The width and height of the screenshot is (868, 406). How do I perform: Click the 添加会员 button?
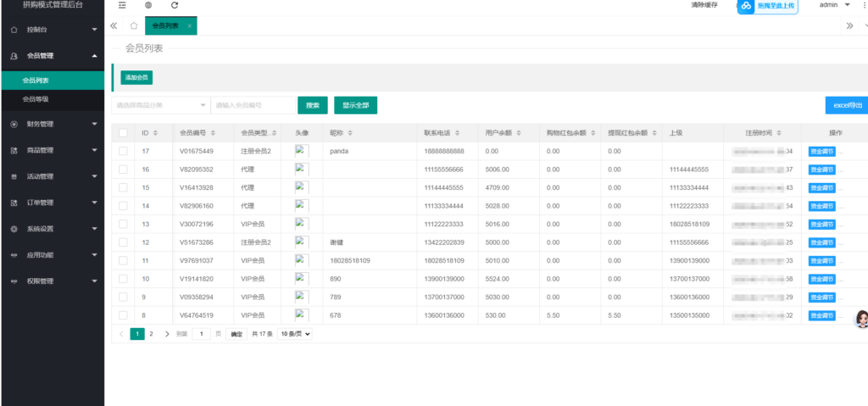[136, 78]
